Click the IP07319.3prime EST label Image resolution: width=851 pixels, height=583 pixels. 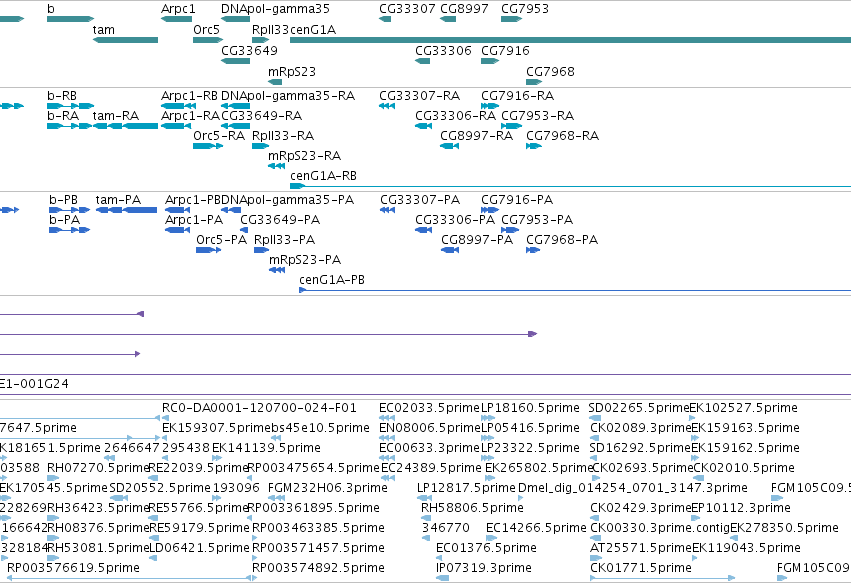[x=484, y=568]
